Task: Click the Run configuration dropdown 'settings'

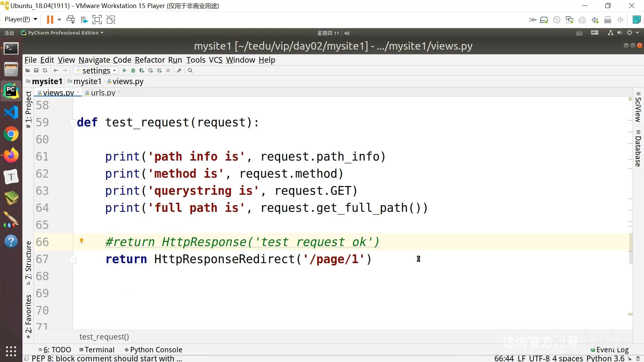Action: pos(95,70)
